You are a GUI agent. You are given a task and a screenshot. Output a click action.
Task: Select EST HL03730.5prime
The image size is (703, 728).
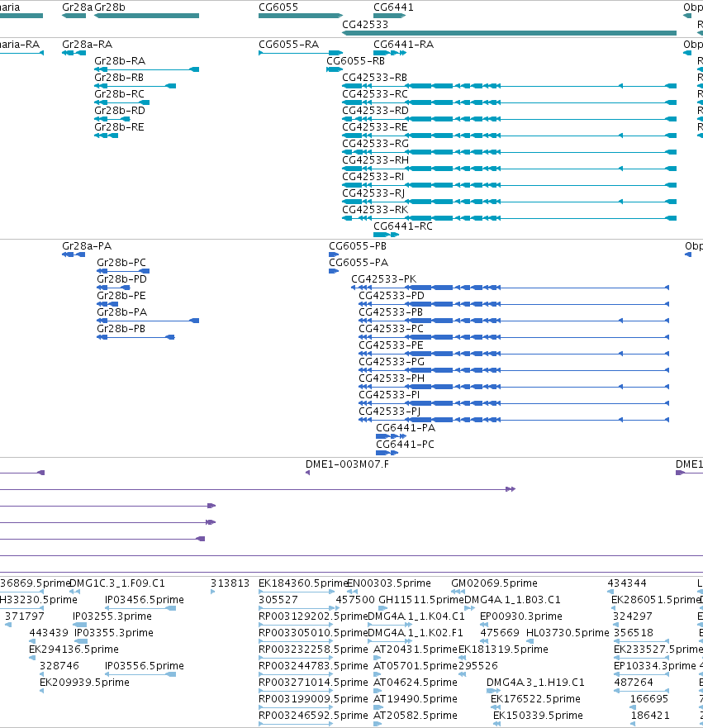tap(530, 641)
